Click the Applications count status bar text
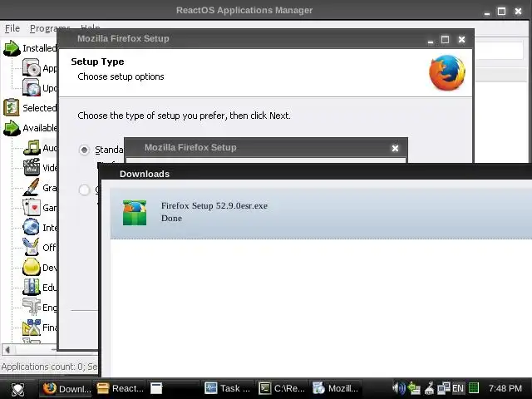Image resolution: width=532 pixels, height=399 pixels. point(50,367)
